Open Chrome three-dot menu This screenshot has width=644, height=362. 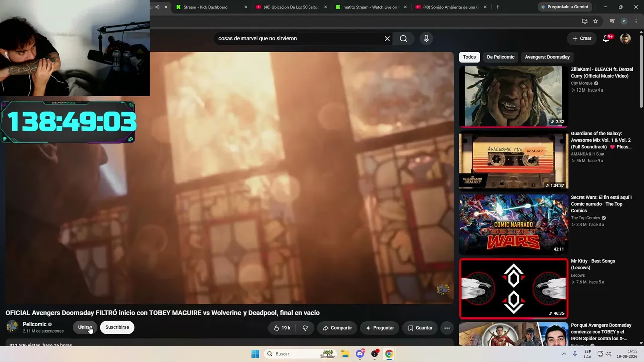coord(635,21)
